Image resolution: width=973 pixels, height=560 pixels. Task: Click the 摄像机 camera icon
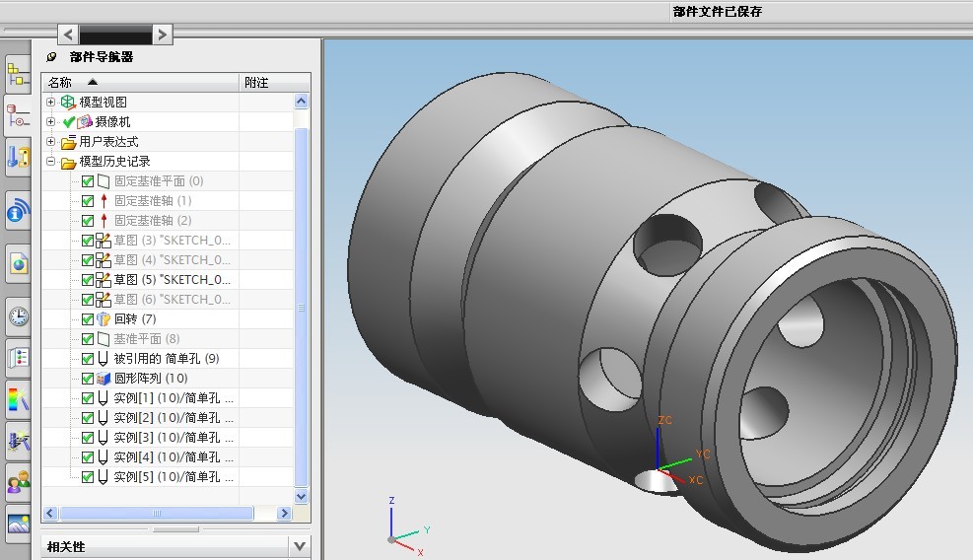85,121
